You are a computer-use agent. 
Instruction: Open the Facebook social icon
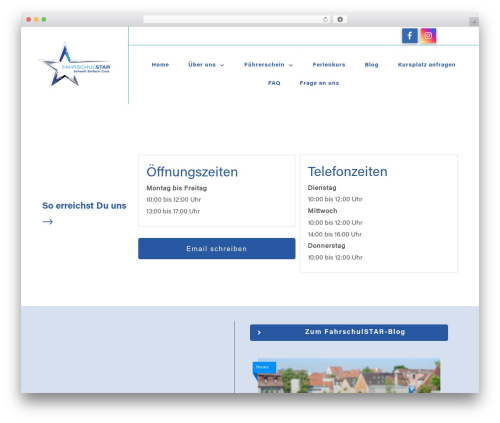click(410, 36)
